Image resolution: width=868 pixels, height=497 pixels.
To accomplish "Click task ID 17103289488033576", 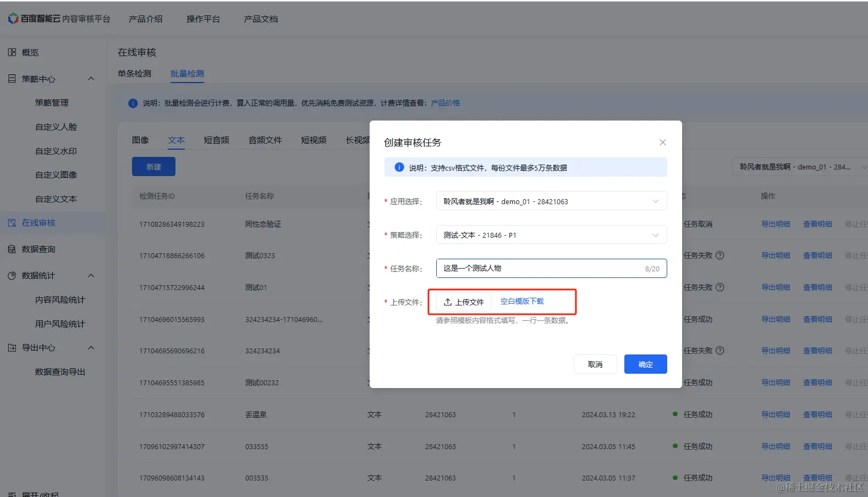I will pos(172,415).
